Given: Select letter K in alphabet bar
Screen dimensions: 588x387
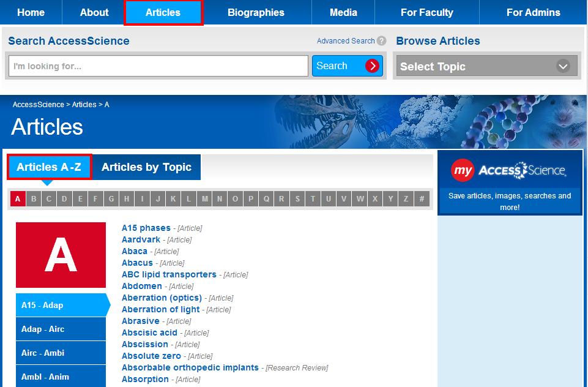Looking at the screenshot, I should 173,198.
